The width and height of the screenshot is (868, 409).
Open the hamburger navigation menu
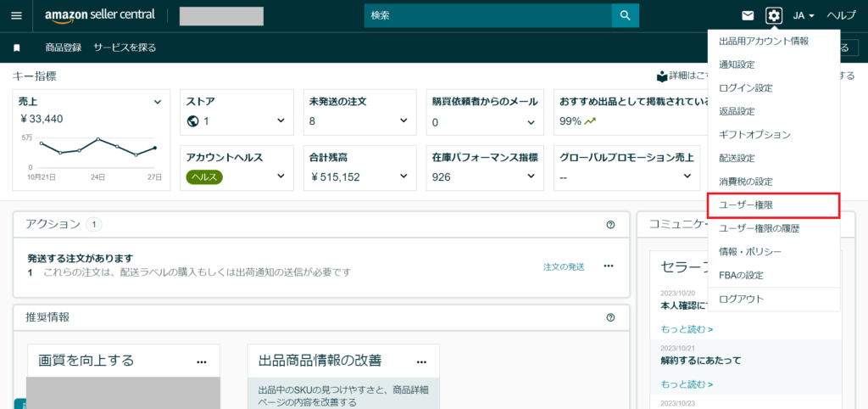(16, 16)
